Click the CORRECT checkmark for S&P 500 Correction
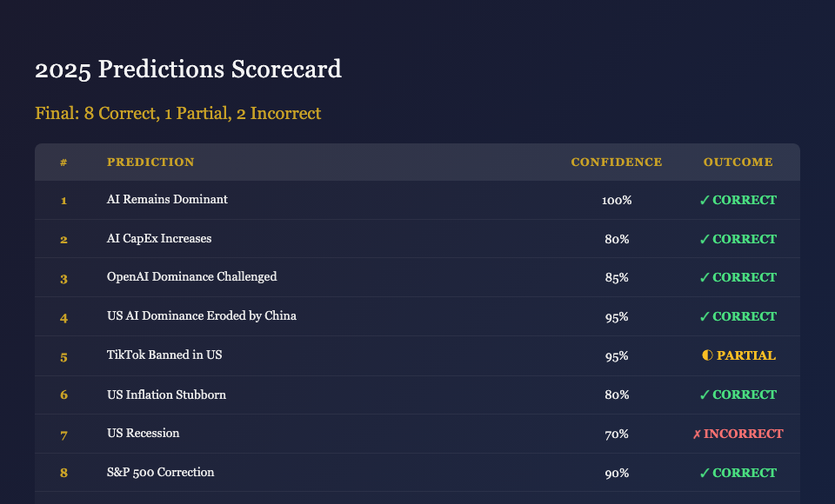 705,473
